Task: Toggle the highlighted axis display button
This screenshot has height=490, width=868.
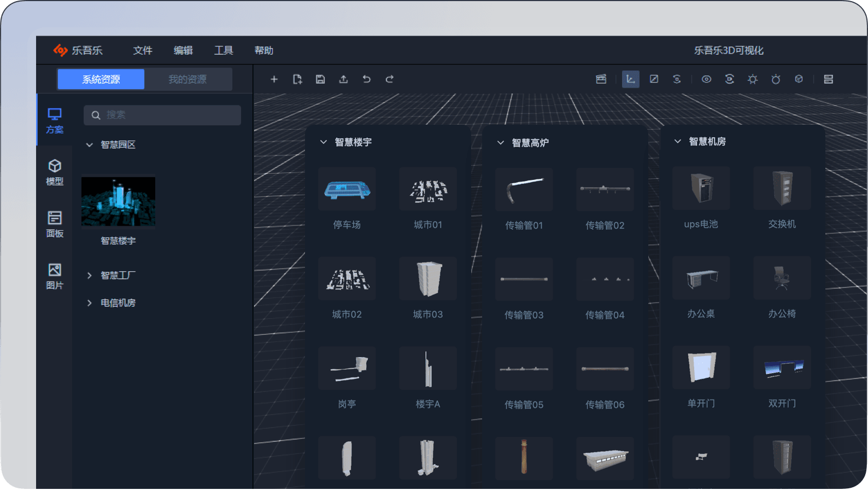Action: [x=630, y=79]
